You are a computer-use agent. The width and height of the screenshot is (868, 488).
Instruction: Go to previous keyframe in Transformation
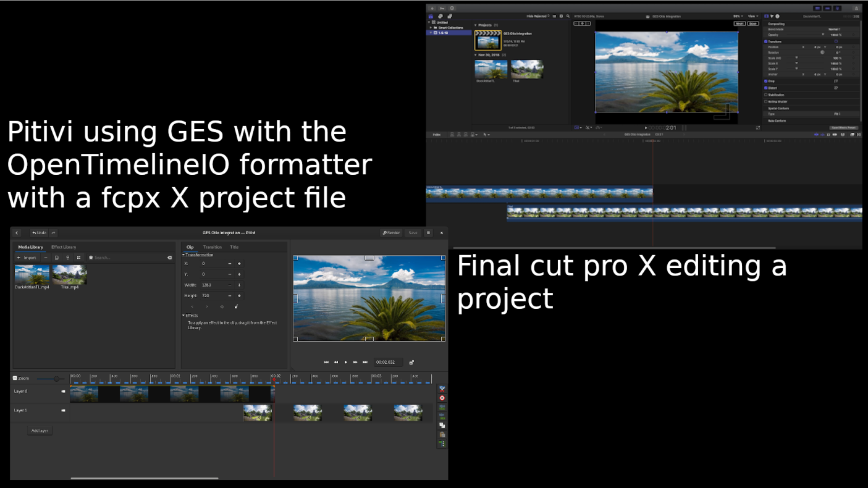(192, 306)
